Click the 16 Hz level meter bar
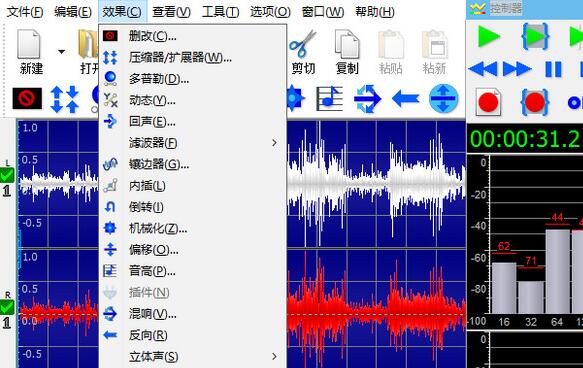 504,288
